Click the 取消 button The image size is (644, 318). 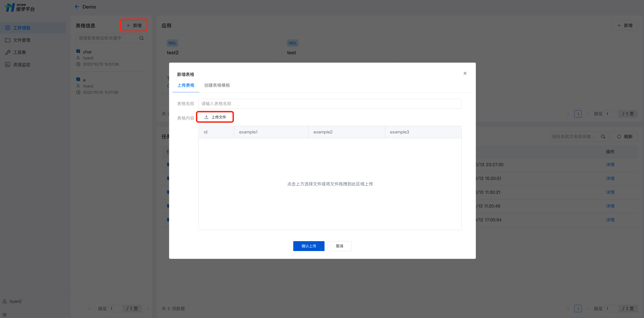point(339,246)
